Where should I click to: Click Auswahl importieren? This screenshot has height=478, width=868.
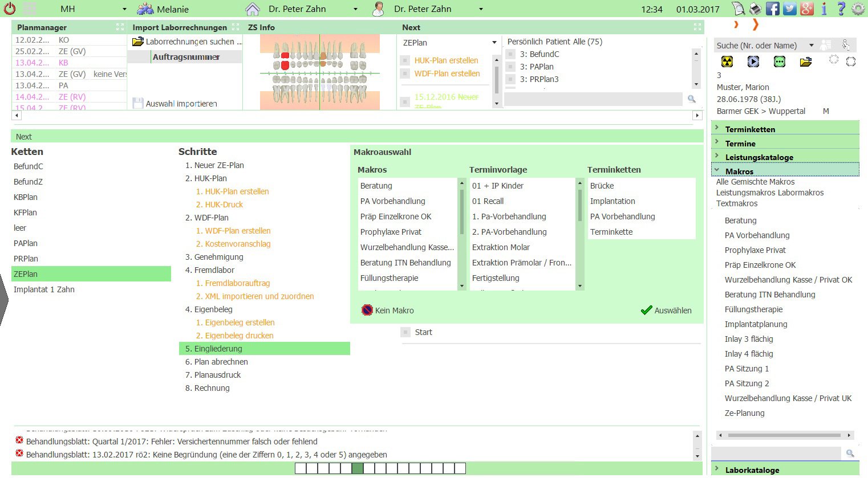click(175, 104)
